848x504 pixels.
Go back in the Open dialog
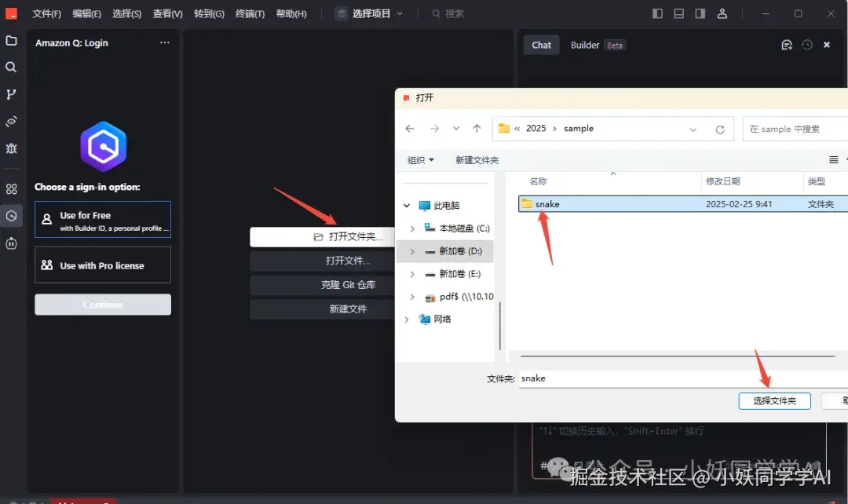410,129
